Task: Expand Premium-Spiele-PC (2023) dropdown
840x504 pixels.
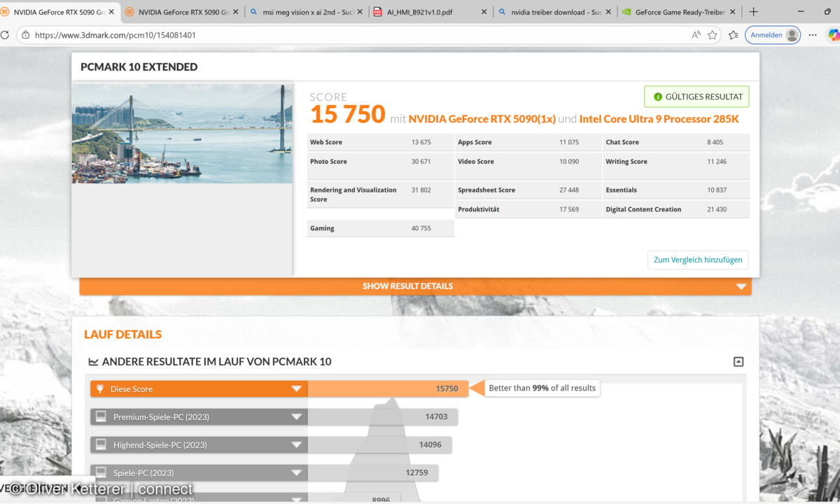Action: [x=296, y=417]
